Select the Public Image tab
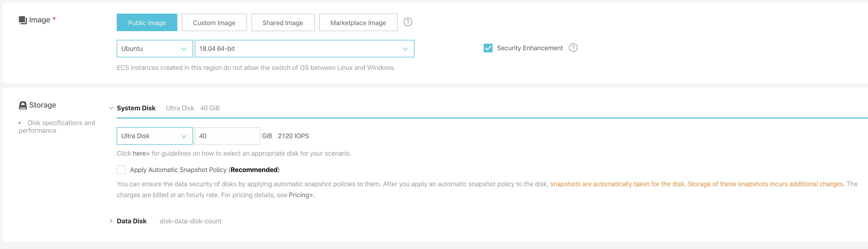The width and height of the screenshot is (868, 249). point(147,23)
